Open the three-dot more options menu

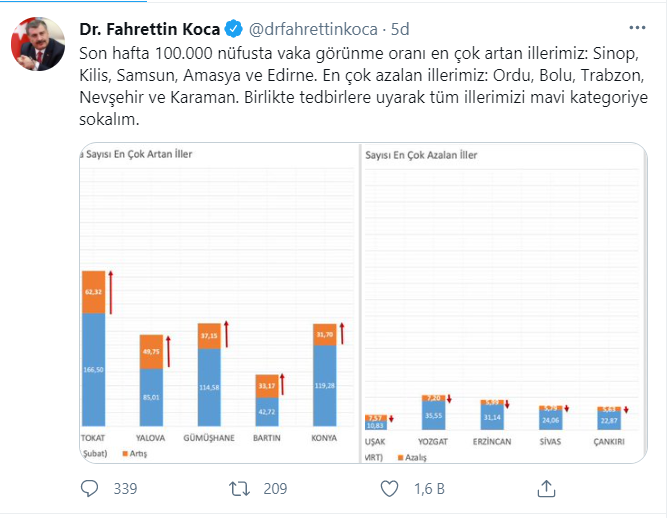[x=634, y=27]
